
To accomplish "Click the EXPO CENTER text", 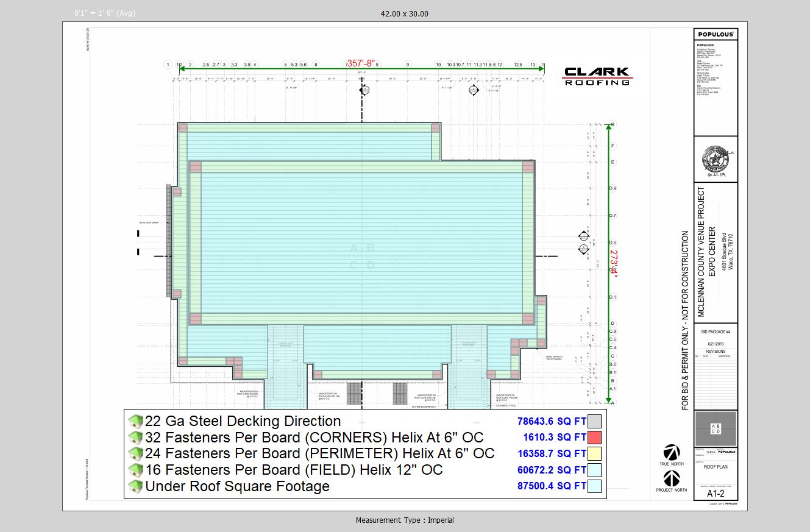I will click(712, 250).
